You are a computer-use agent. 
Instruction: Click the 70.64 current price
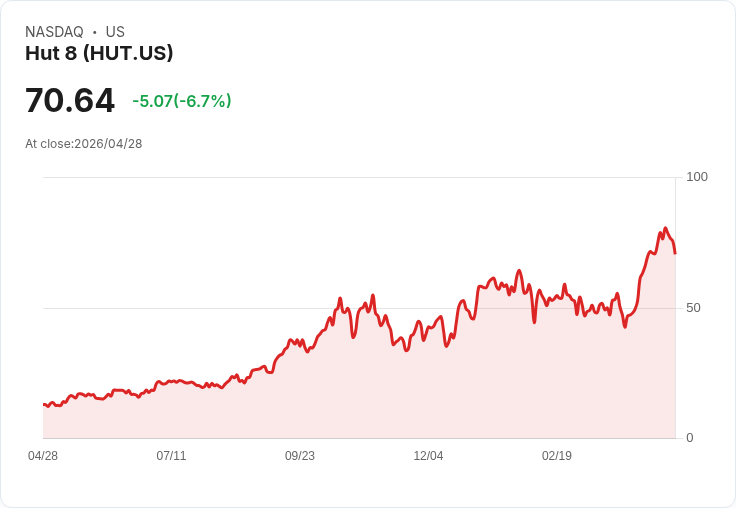70,100
